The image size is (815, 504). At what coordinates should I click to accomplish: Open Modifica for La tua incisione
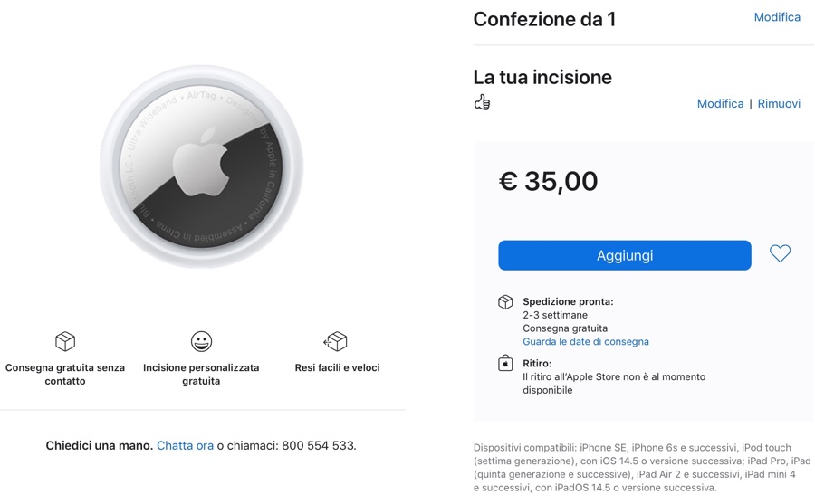click(720, 104)
